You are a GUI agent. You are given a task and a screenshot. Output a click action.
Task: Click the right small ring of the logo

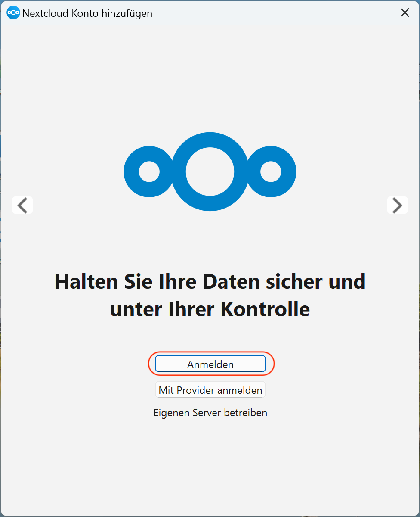271,172
